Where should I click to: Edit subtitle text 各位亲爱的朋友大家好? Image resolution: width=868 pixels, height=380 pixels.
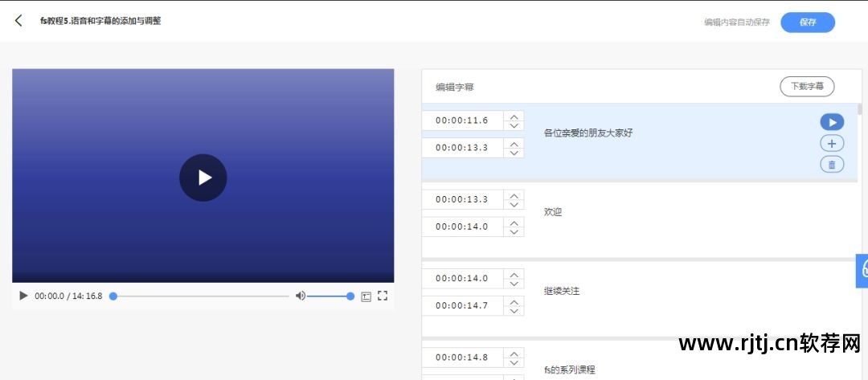pyautogui.click(x=588, y=133)
